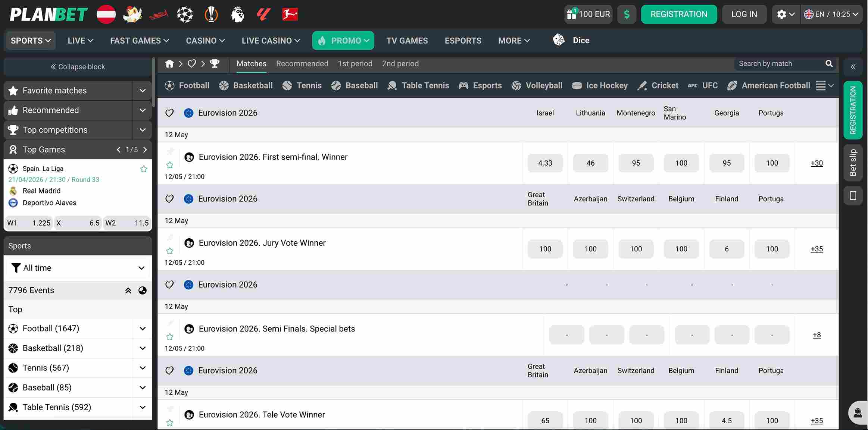Switch to the 1st period tab
The height and width of the screenshot is (430, 868).
tap(355, 64)
